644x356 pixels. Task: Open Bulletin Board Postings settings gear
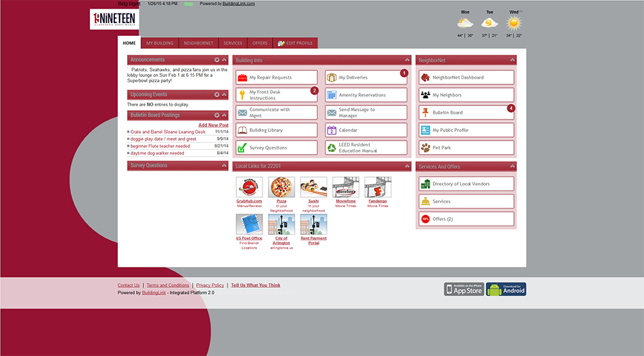217,116
